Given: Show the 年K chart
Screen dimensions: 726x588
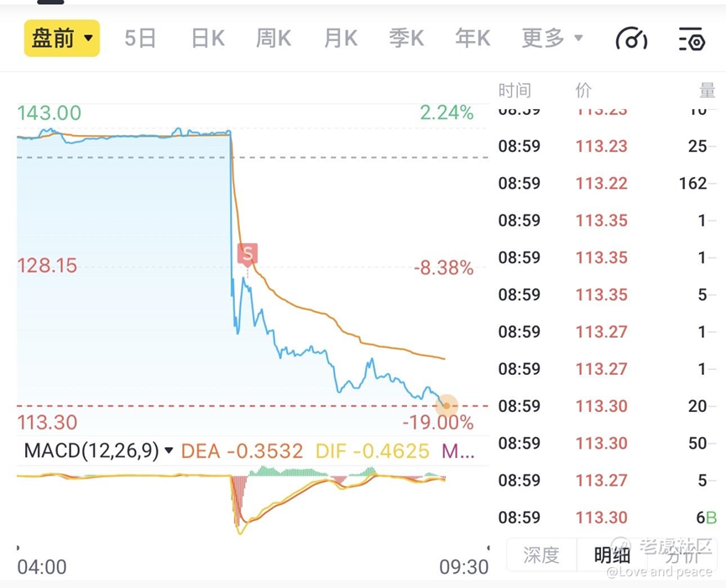Looking at the screenshot, I should [473, 38].
